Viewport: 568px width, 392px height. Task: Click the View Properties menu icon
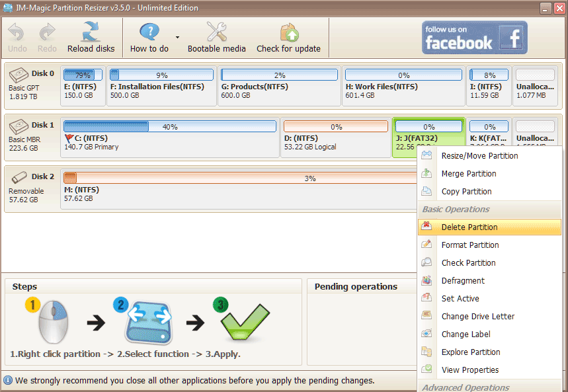(x=426, y=369)
